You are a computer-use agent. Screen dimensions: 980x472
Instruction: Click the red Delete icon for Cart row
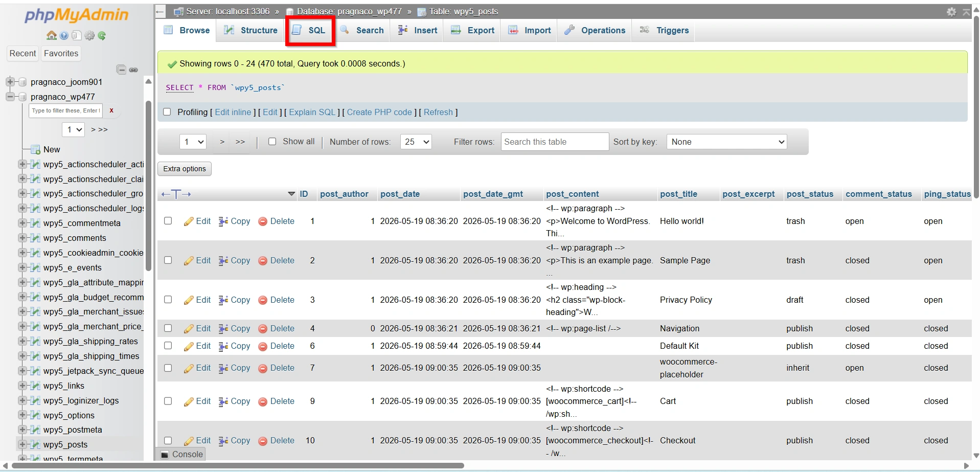(x=263, y=401)
